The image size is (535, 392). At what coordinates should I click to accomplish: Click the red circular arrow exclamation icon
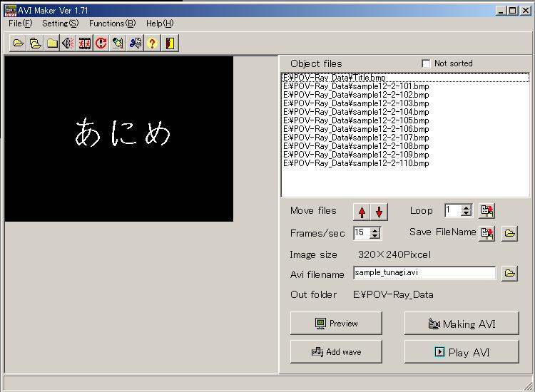(101, 43)
